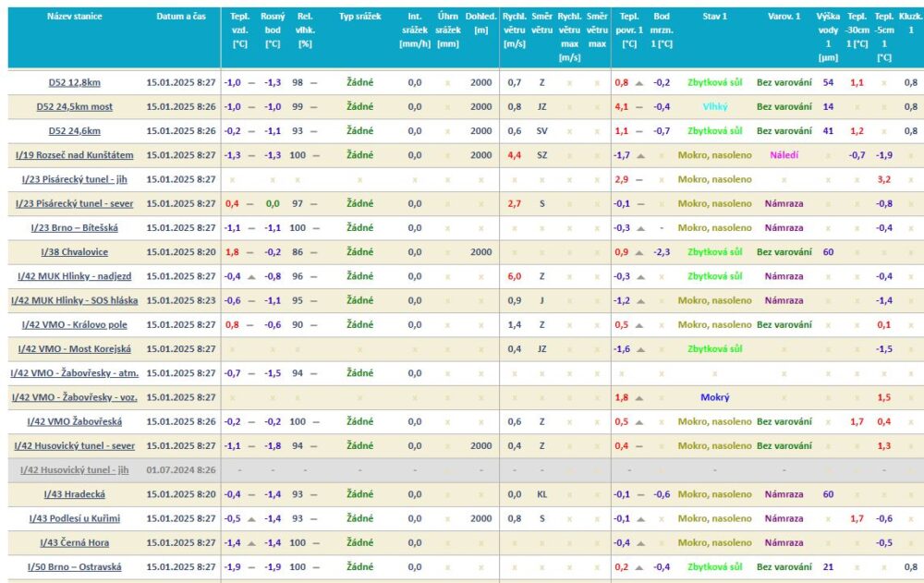Click the Náledí warning in the Rozseč row
This screenshot has width=924, height=583.
pyautogui.click(x=784, y=155)
